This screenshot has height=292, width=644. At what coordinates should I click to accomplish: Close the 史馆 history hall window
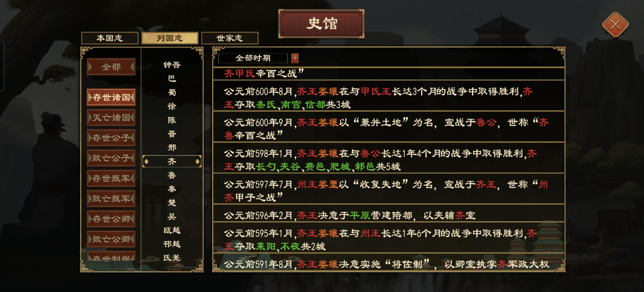pyautogui.click(x=615, y=25)
